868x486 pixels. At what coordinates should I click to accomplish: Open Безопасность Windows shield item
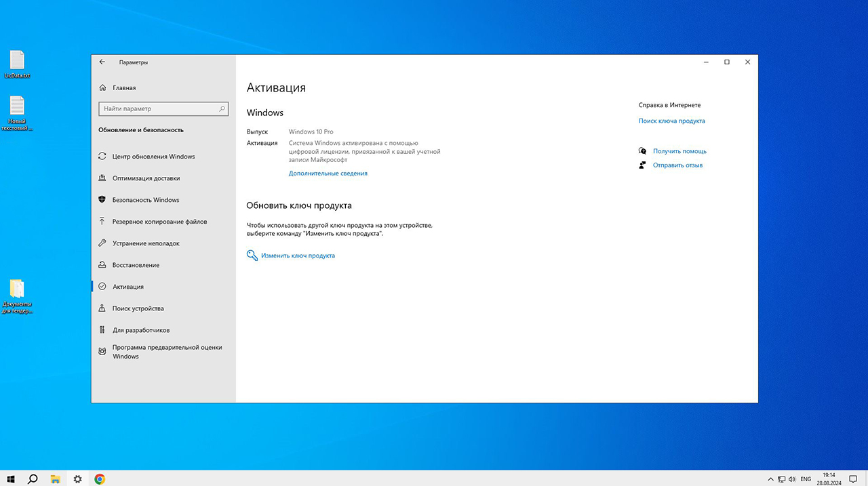coord(145,200)
